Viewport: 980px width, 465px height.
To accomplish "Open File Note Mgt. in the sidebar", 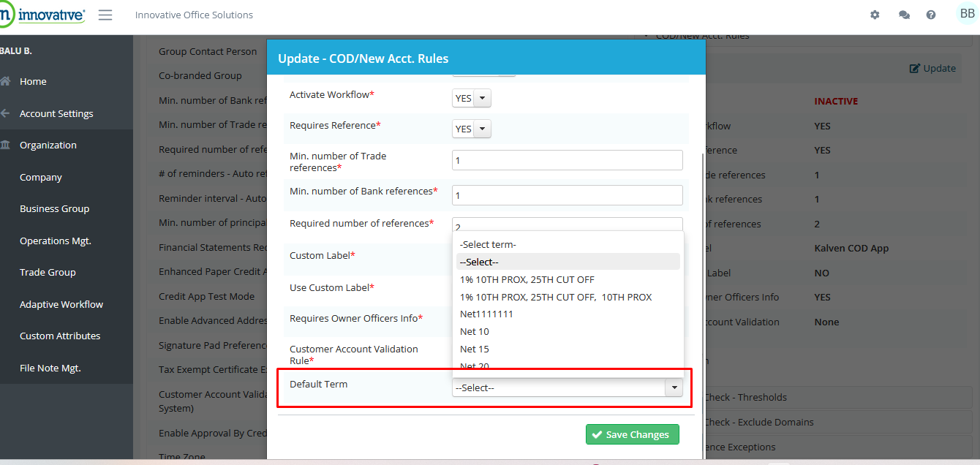I will click(50, 368).
